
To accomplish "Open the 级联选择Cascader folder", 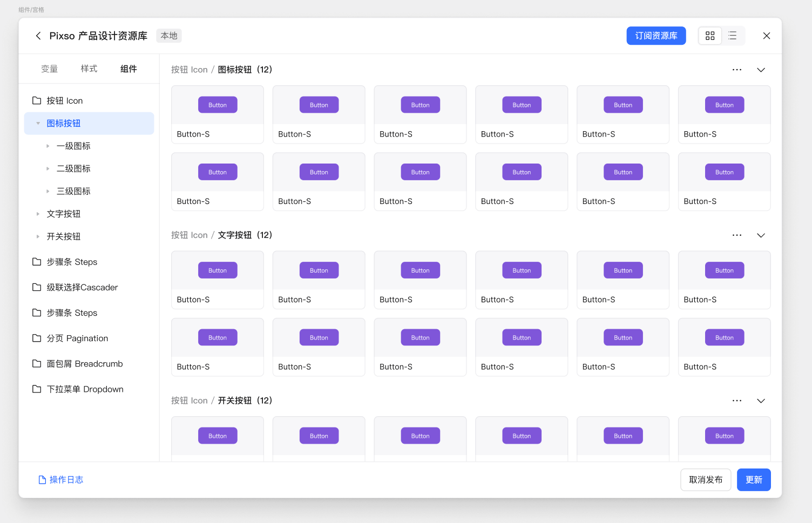I will 82,288.
